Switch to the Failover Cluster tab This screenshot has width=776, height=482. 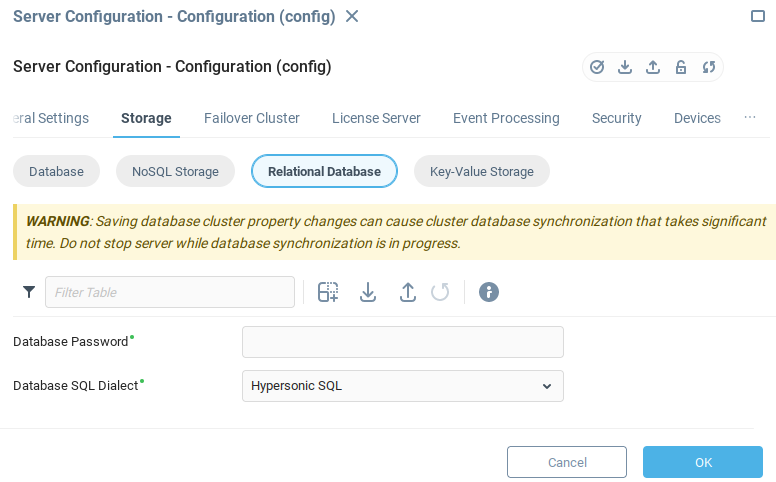pyautogui.click(x=252, y=118)
